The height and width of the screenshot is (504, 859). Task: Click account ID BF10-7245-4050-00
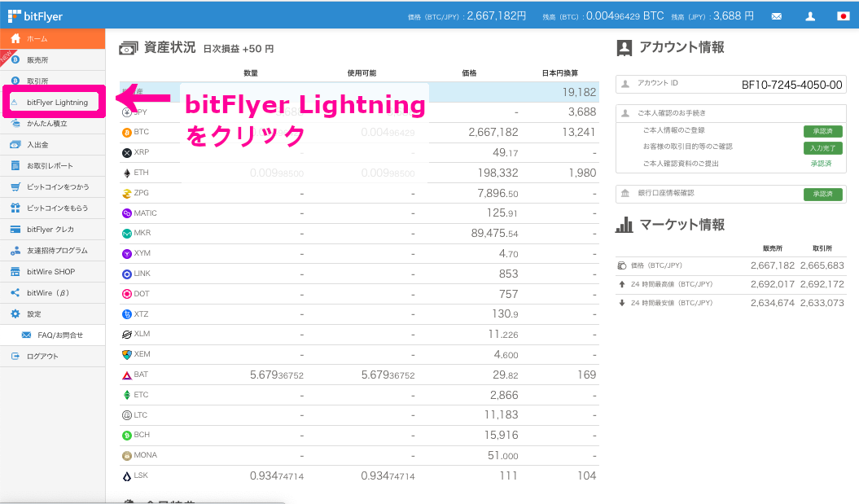pos(791,85)
